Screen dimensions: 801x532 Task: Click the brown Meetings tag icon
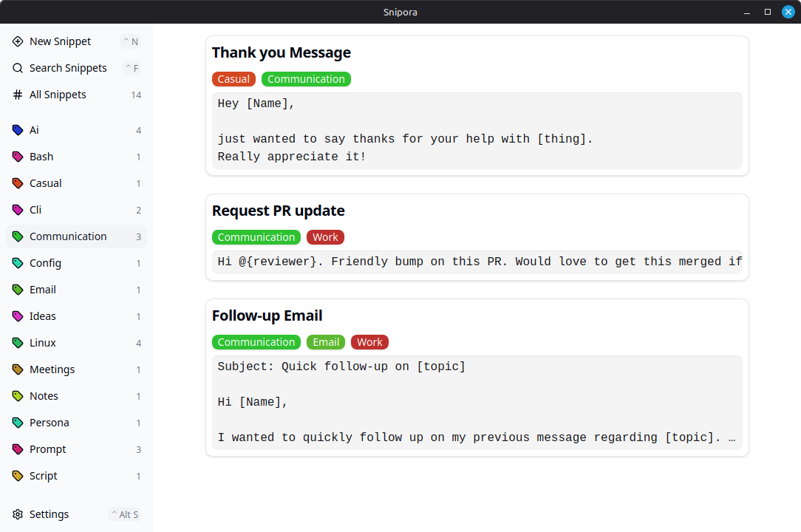point(18,369)
